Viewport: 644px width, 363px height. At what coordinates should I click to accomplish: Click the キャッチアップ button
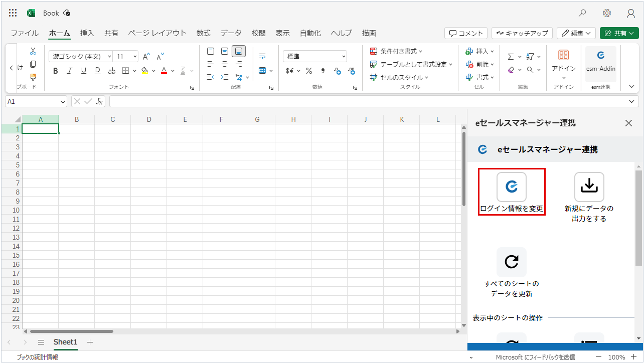pos(522,33)
